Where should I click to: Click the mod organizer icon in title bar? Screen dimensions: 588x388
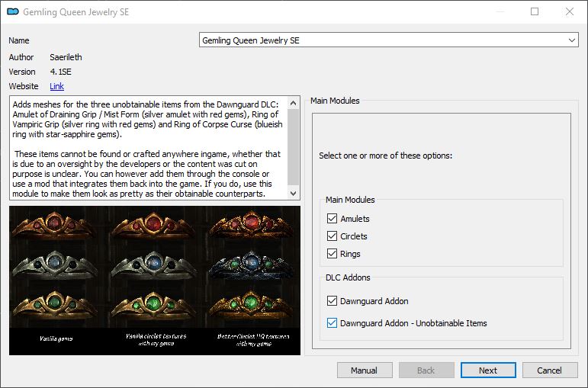click(x=13, y=12)
